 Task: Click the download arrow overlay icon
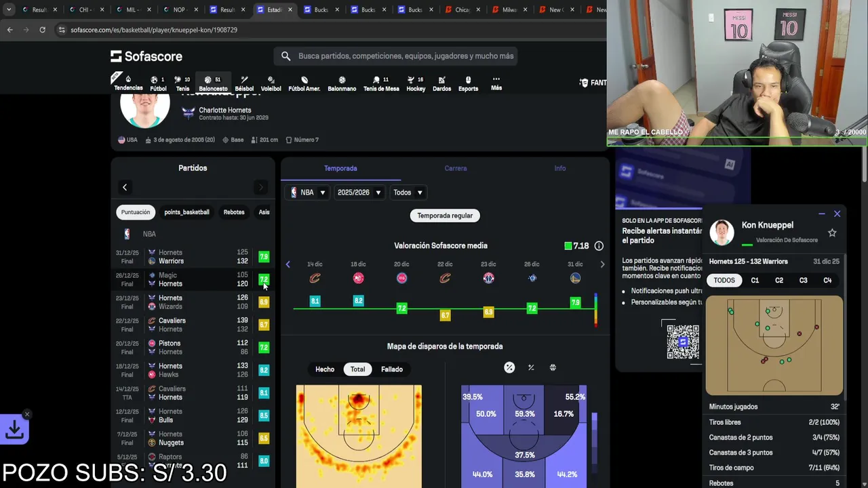click(14, 429)
